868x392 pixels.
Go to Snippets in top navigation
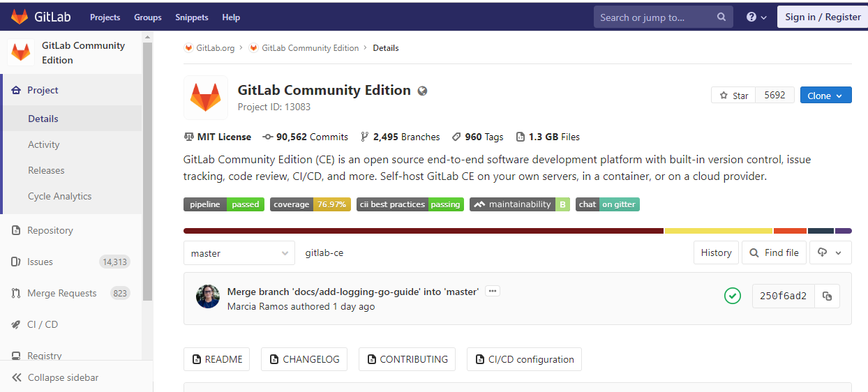(x=192, y=17)
